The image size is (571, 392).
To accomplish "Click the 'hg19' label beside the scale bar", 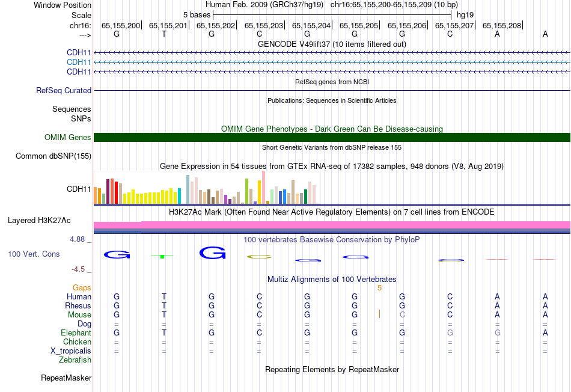I will click(465, 15).
